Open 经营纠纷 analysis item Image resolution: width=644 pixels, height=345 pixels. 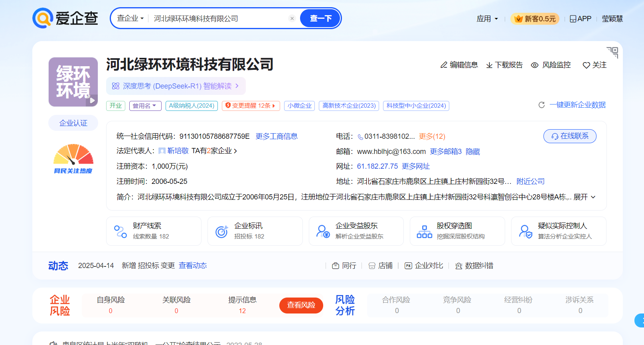click(518, 305)
